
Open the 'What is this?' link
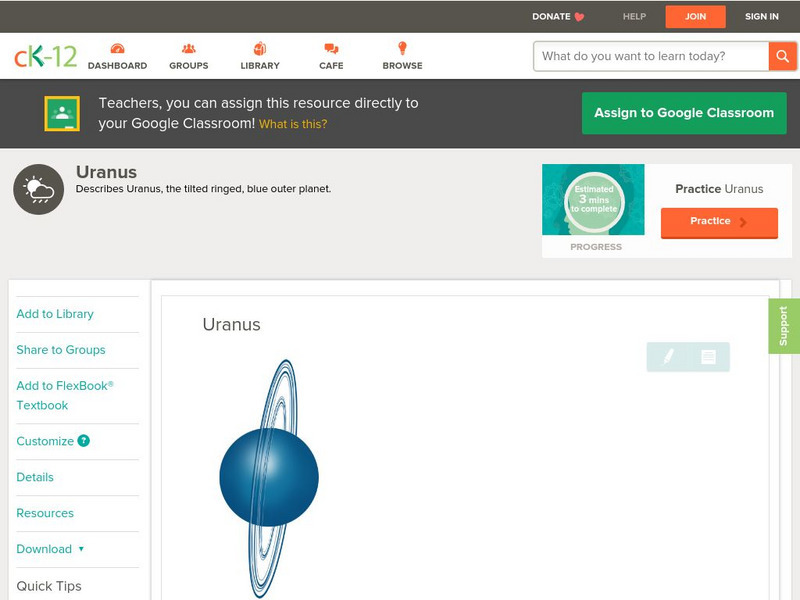[293, 124]
